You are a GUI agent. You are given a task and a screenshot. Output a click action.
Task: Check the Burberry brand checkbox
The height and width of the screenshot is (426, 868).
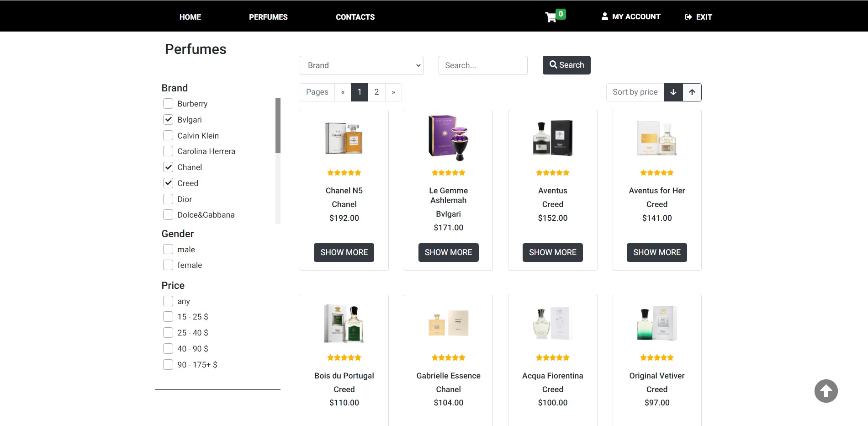coord(168,104)
